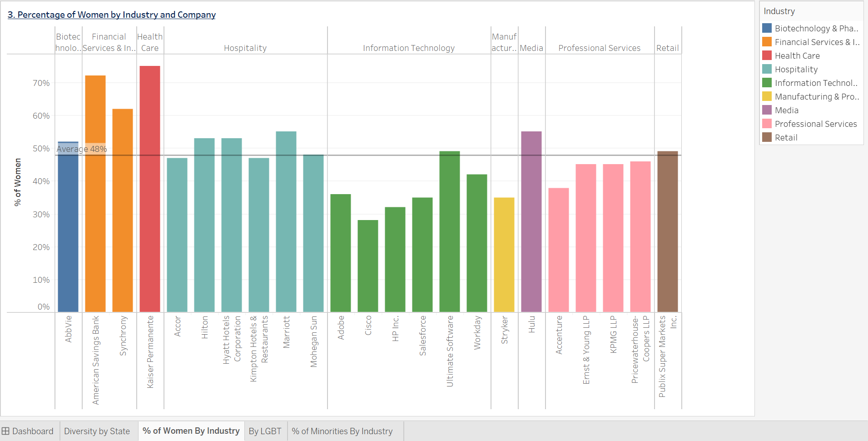Click Manufacturing legend yellow swatch
868x441 pixels.
tap(767, 96)
